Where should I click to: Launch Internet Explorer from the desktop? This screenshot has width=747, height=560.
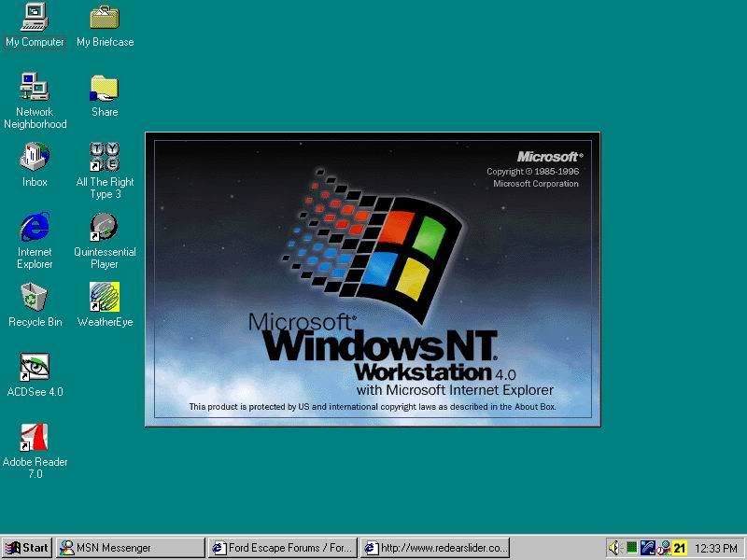pos(35,227)
